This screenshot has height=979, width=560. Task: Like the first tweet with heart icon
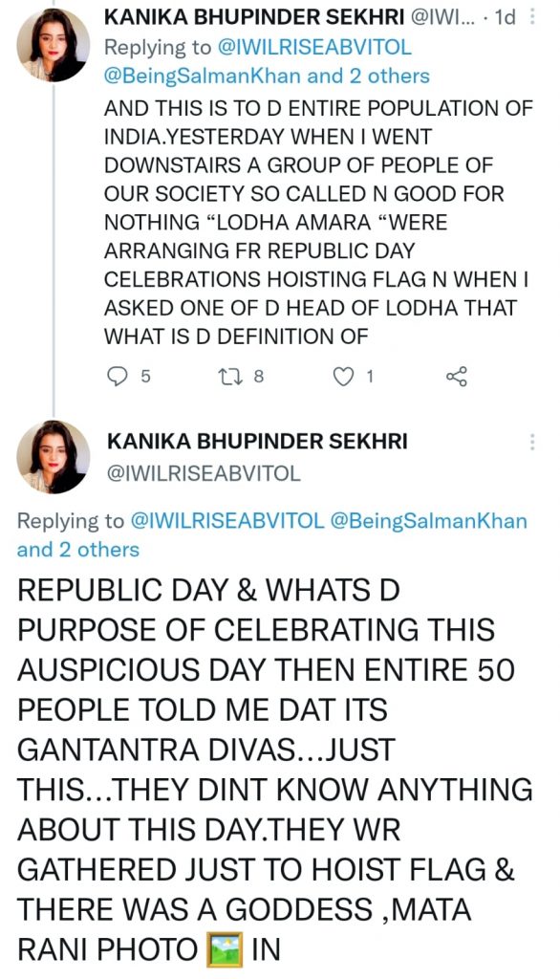(x=342, y=376)
